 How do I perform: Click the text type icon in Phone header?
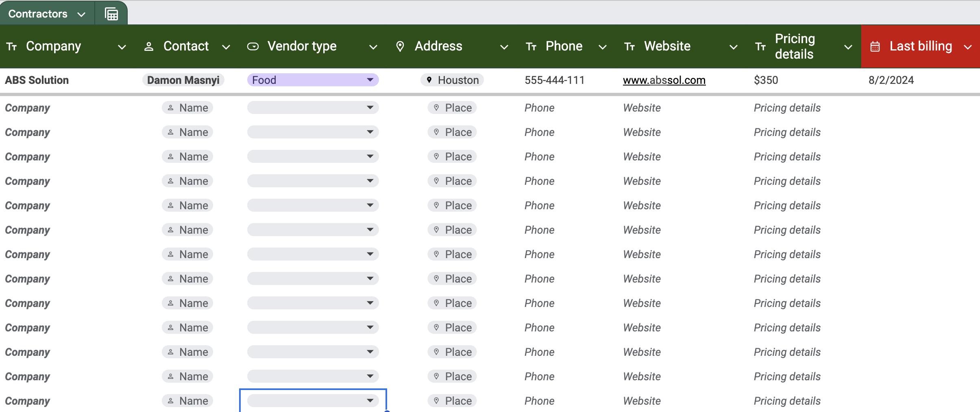click(531, 47)
